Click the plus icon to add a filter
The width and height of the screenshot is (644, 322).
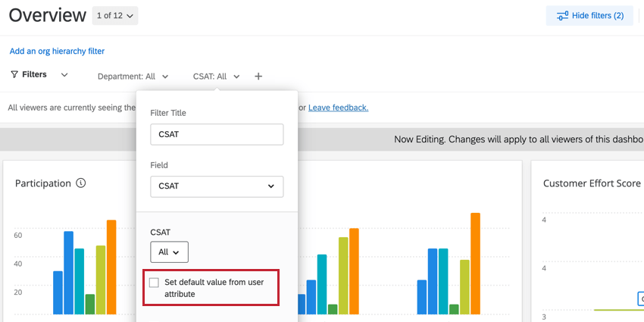258,77
